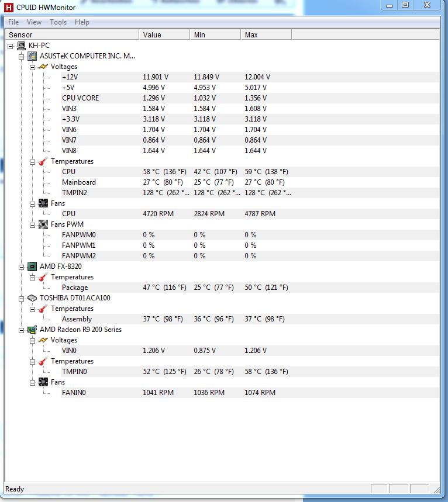Screen dimensions: 448x502
Task: Click the Min column header
Action: point(216,34)
